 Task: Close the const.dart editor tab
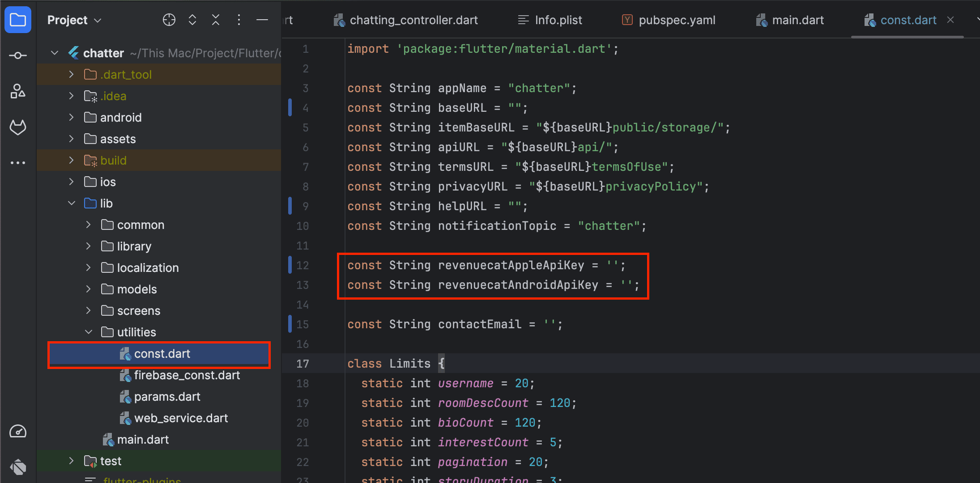click(x=950, y=20)
